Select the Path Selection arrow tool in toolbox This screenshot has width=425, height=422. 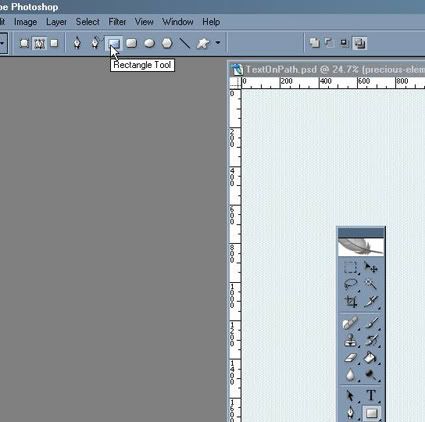350,396
